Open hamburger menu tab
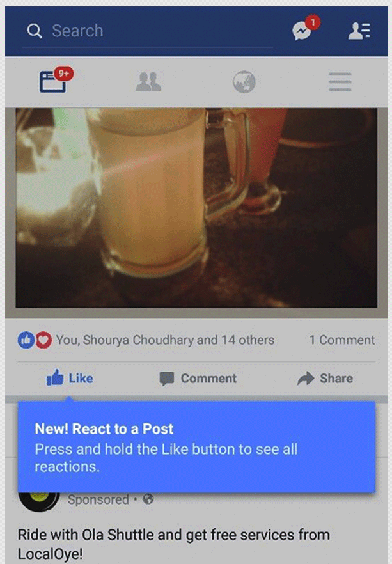 pyautogui.click(x=340, y=82)
